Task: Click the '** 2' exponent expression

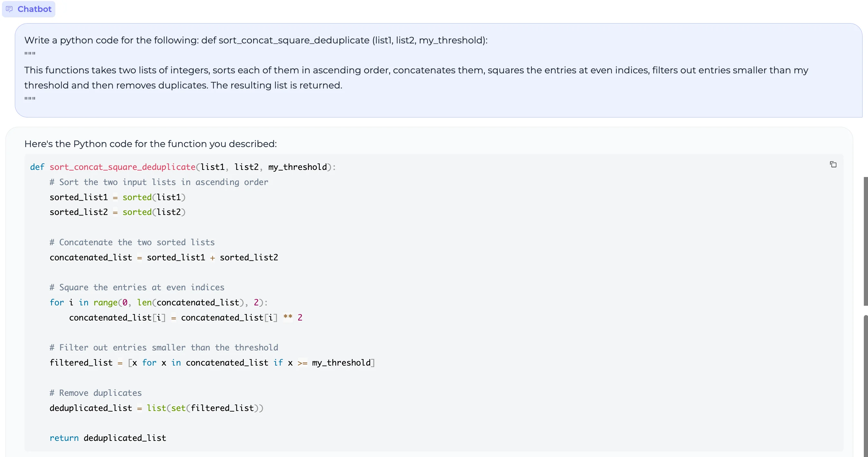Action: tap(292, 317)
